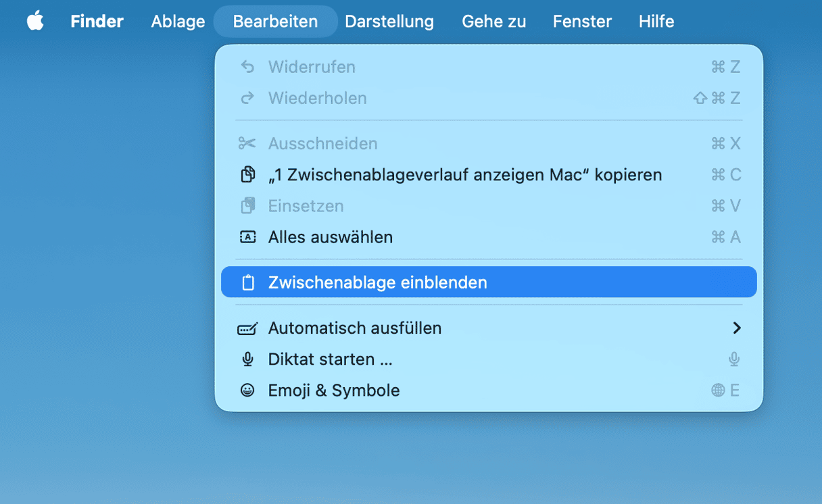Image resolution: width=822 pixels, height=504 pixels.
Task: Choose Zwischenablage einblenden
Action: click(377, 282)
